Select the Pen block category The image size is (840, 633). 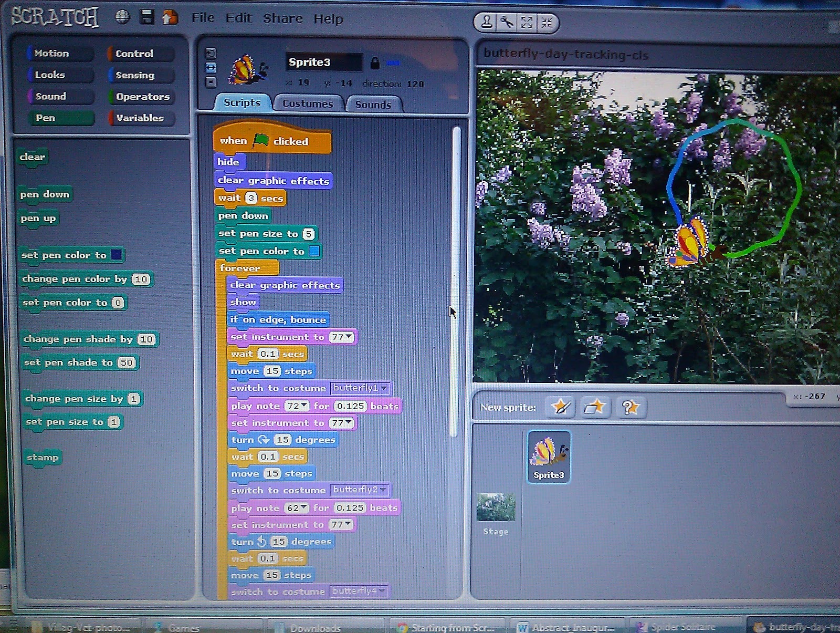[x=61, y=118]
